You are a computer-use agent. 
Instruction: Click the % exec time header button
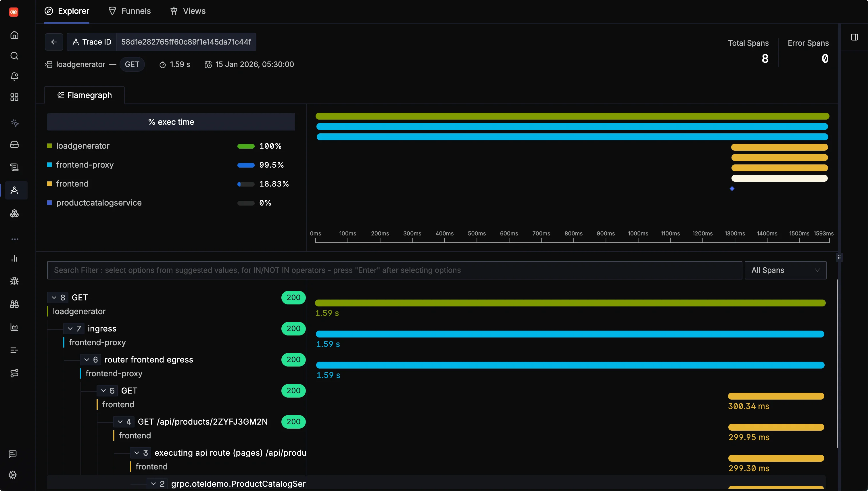[x=171, y=122]
